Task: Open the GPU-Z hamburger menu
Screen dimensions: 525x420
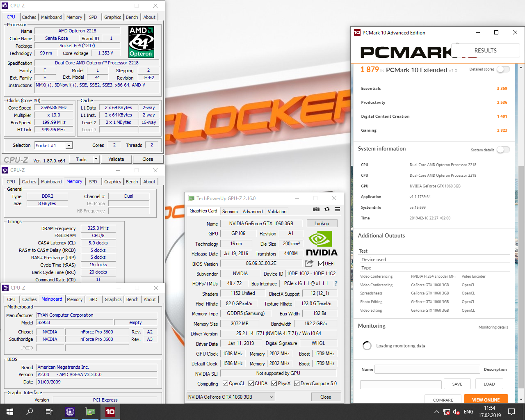Action: pos(337,209)
